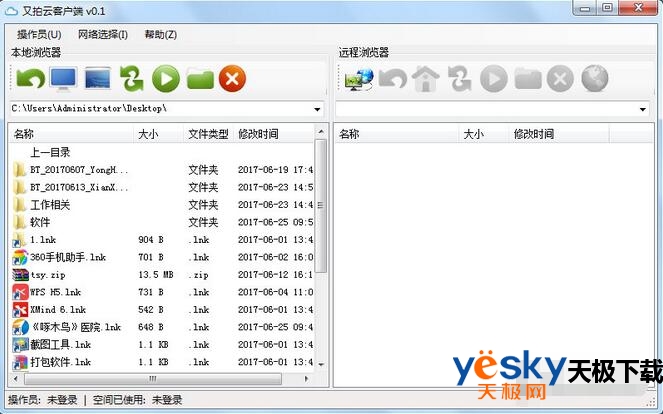663x414 pixels.
Task: Sort local files by 大小 column header
Action: click(x=148, y=134)
